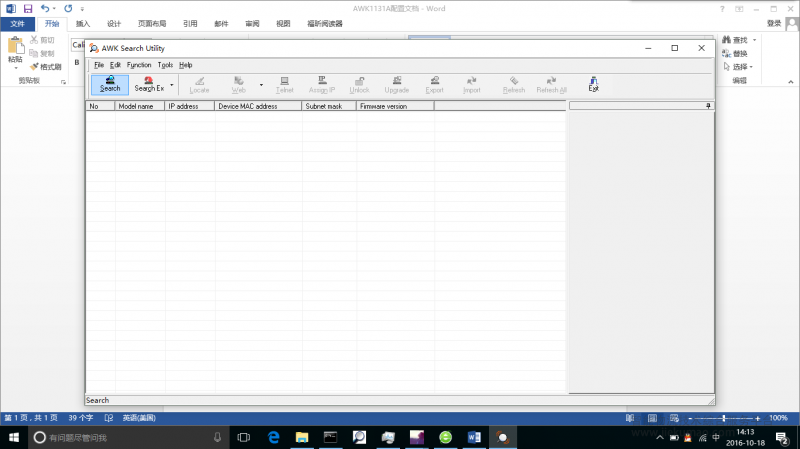Click the Word 登录 sign-in link
The image size is (800, 449).
tap(774, 23)
